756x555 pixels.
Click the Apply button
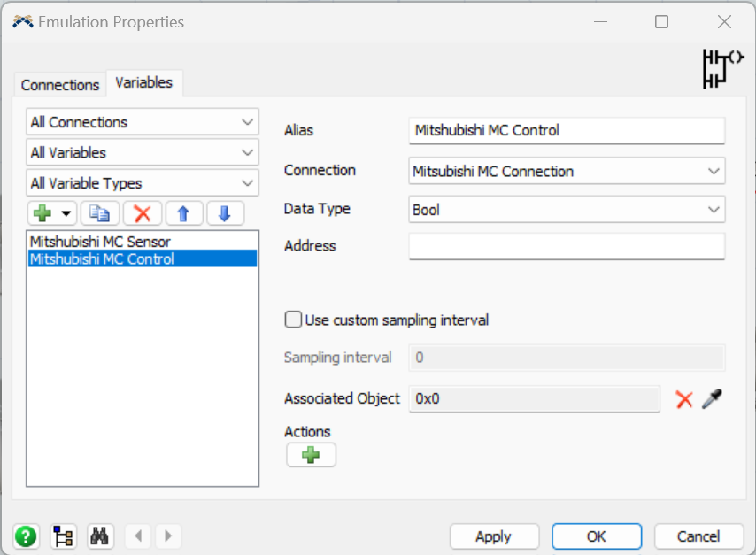pos(493,536)
